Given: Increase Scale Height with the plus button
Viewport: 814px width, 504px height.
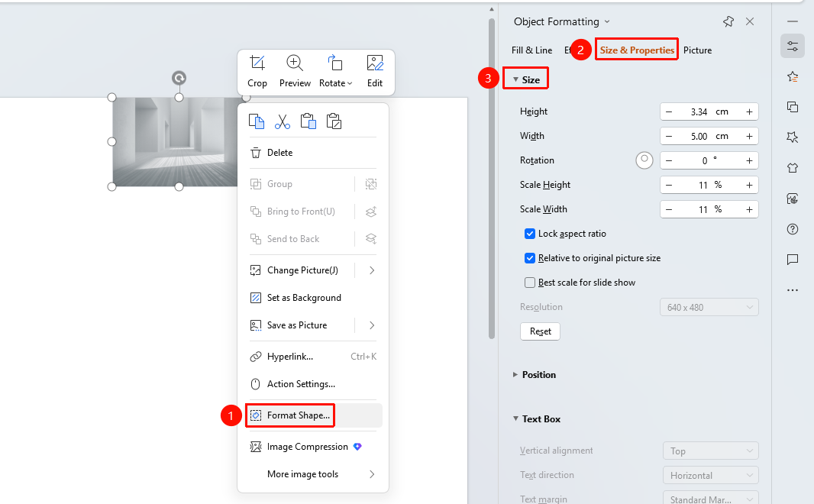Looking at the screenshot, I should pyautogui.click(x=749, y=185).
